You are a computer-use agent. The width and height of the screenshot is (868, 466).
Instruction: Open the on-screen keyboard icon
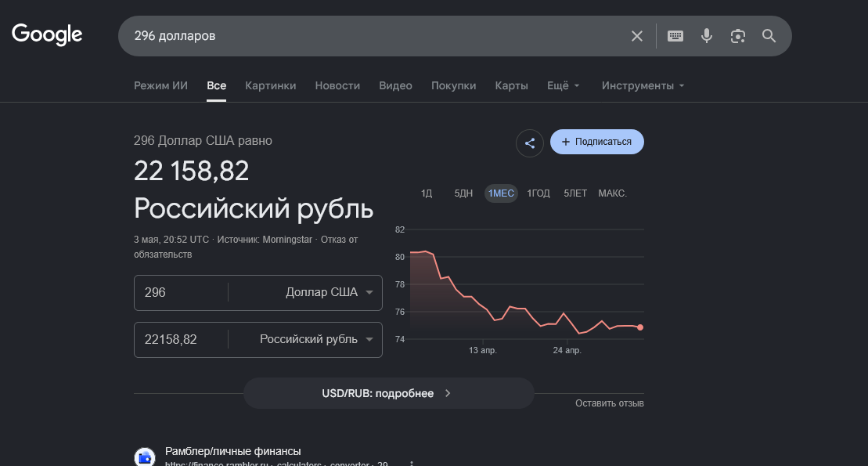tap(675, 36)
